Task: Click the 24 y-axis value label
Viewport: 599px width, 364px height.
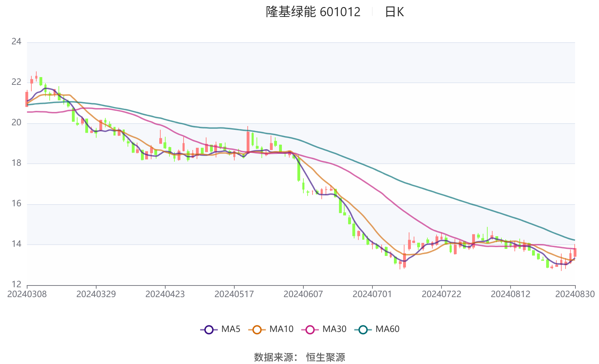Action: [16, 42]
